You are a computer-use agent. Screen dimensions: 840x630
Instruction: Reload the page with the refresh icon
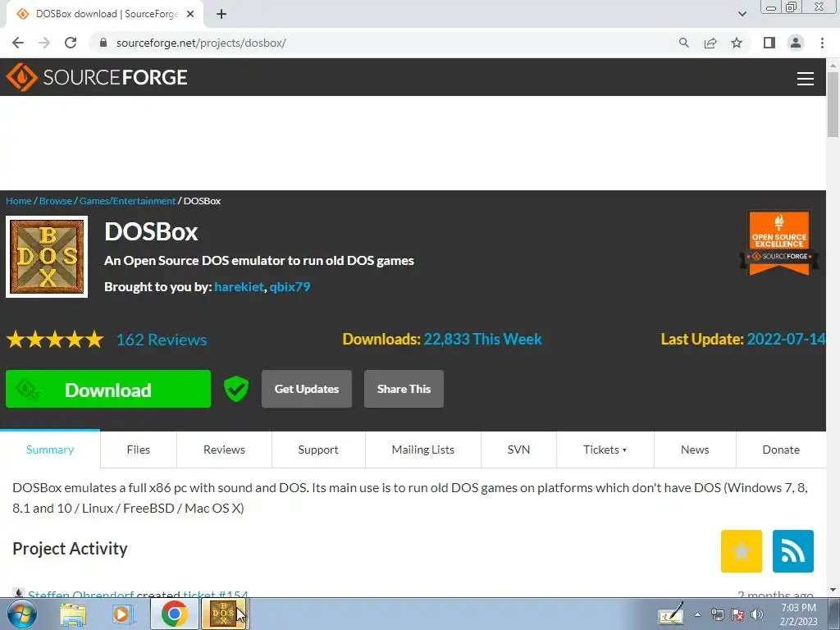coord(71,43)
